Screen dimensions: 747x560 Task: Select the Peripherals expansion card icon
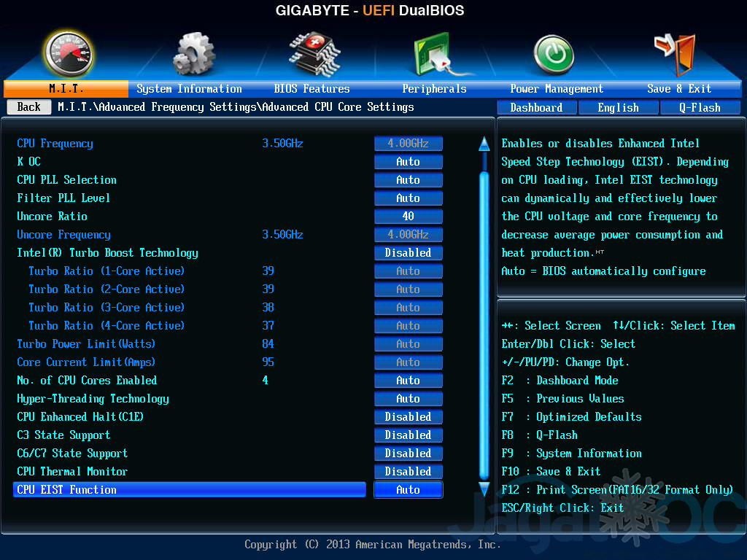436,55
